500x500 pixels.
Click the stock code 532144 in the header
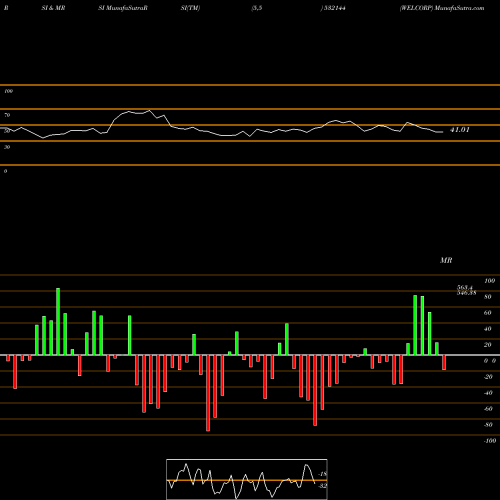334,8
